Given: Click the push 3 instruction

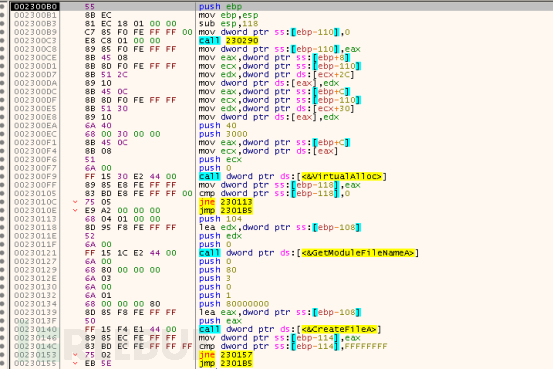Looking at the screenshot, I should 215,278.
